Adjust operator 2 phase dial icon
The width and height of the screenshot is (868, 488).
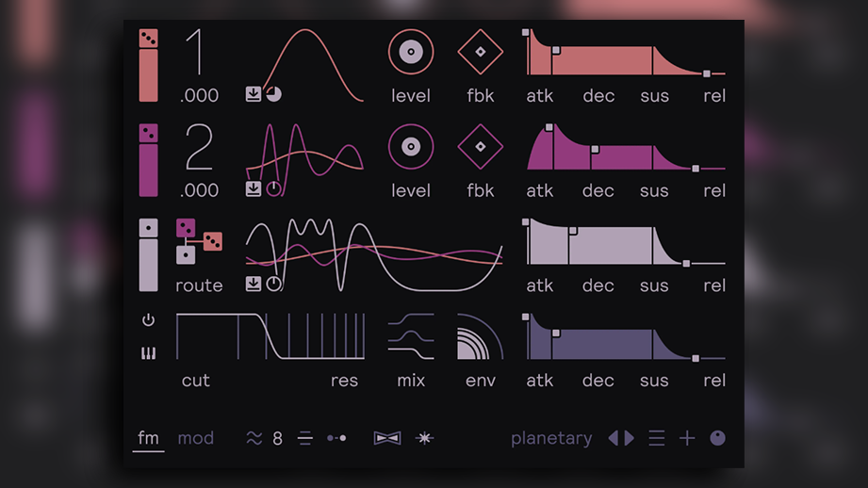(274, 189)
